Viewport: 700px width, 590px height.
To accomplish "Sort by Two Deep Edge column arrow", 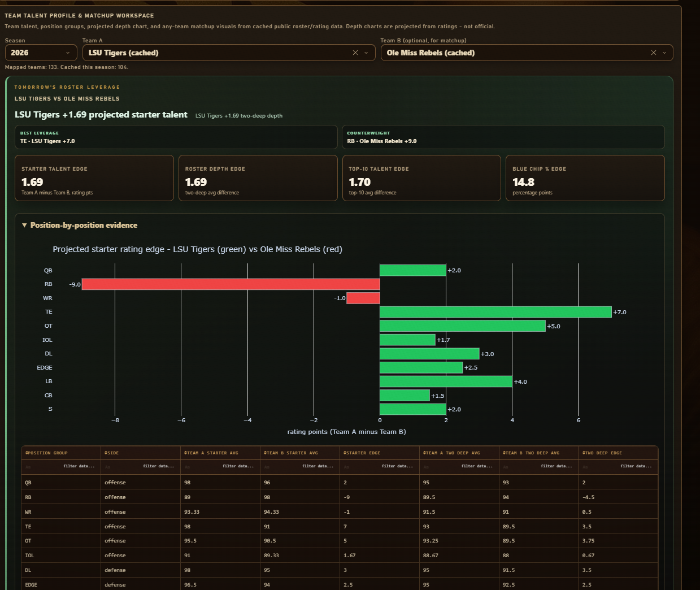I will [x=584, y=453].
